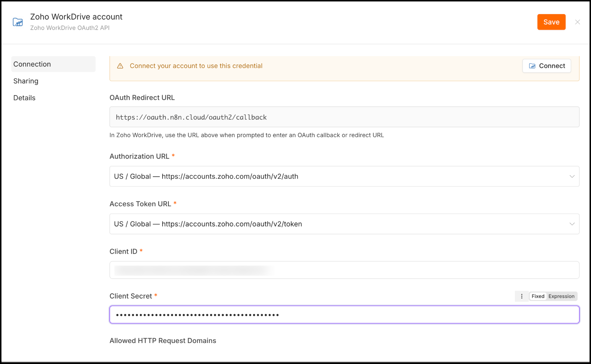Click the 'Zoho WorkDrive OAuth2 API' subtitle
591x364 pixels.
(x=70, y=28)
